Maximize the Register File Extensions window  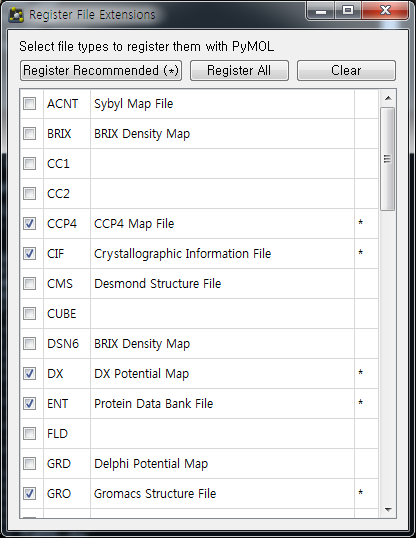[348, 11]
